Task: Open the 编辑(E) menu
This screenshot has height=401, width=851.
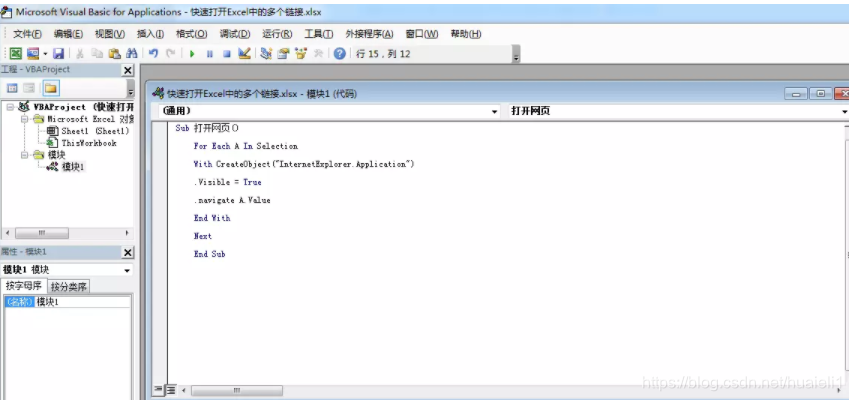Action: click(68, 34)
